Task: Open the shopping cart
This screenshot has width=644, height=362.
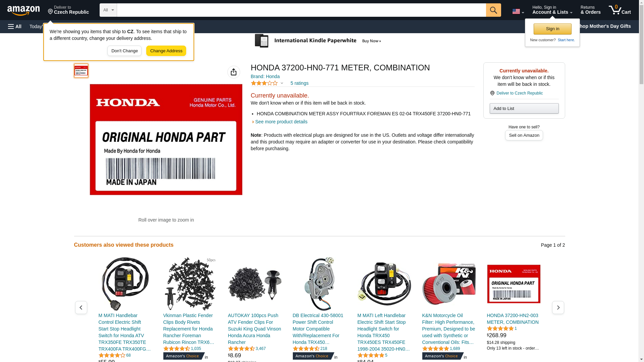Action: click(x=620, y=10)
